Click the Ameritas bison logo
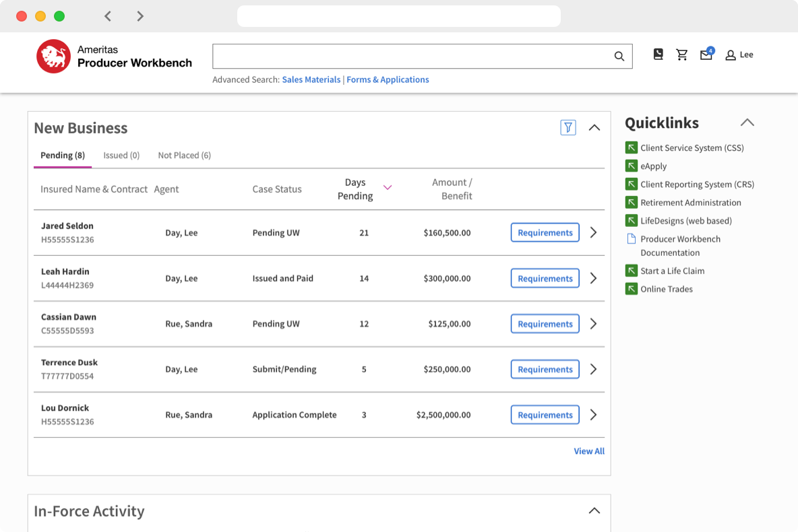The height and width of the screenshot is (532, 798). [53, 56]
